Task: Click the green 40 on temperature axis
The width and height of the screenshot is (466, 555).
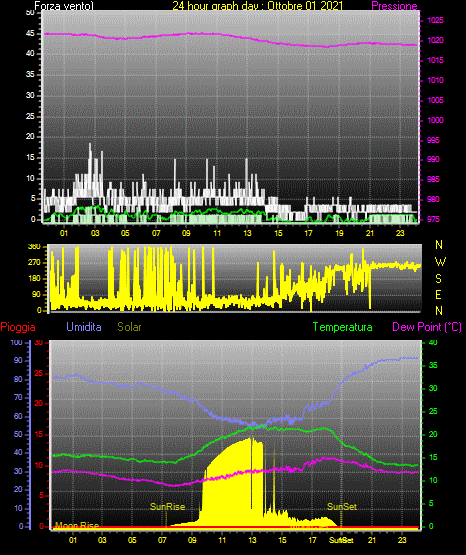Action: coord(433,342)
